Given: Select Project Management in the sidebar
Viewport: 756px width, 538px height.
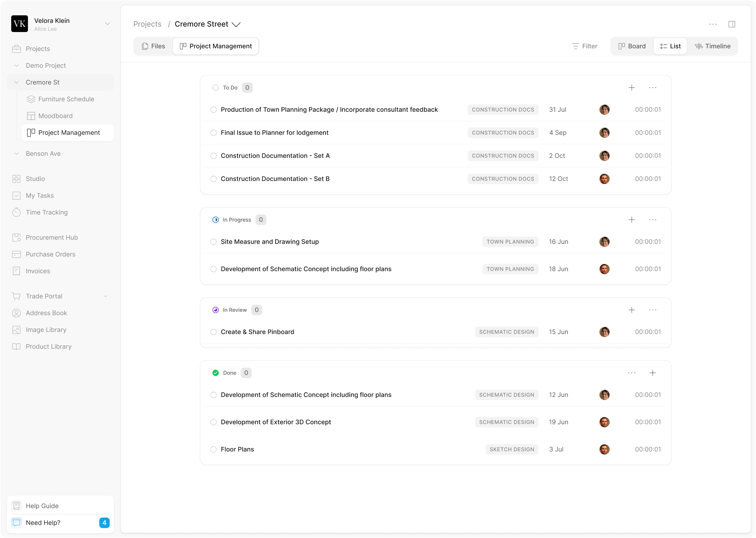Looking at the screenshot, I should 68,133.
